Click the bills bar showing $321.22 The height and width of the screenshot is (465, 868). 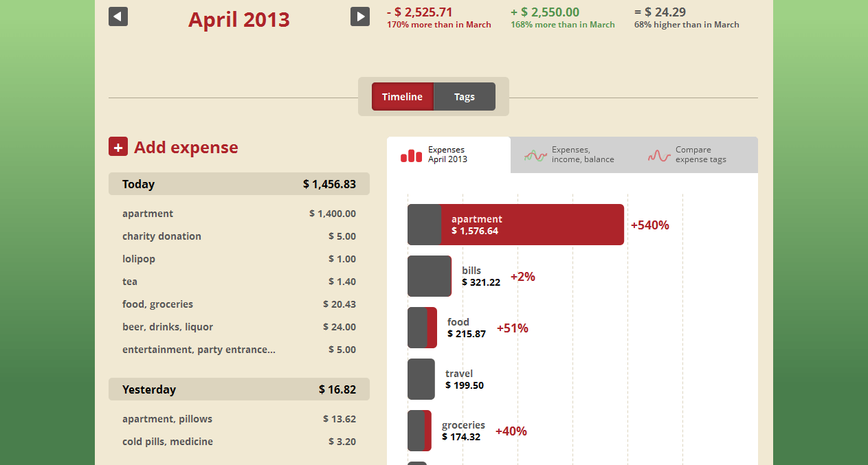[429, 276]
